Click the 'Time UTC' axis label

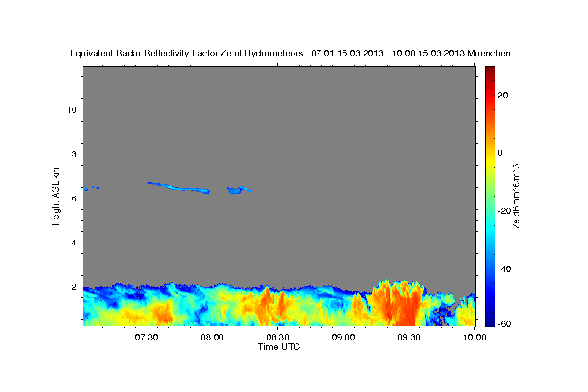click(x=279, y=347)
